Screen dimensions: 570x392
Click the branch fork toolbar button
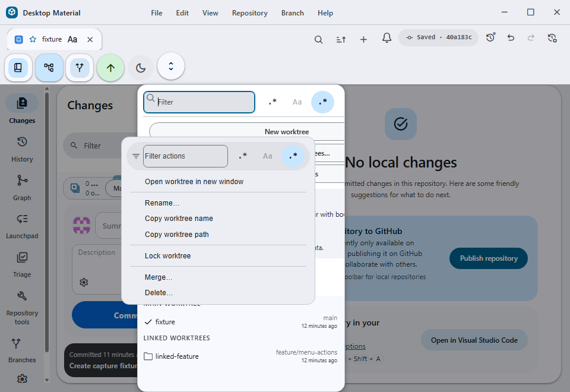80,67
